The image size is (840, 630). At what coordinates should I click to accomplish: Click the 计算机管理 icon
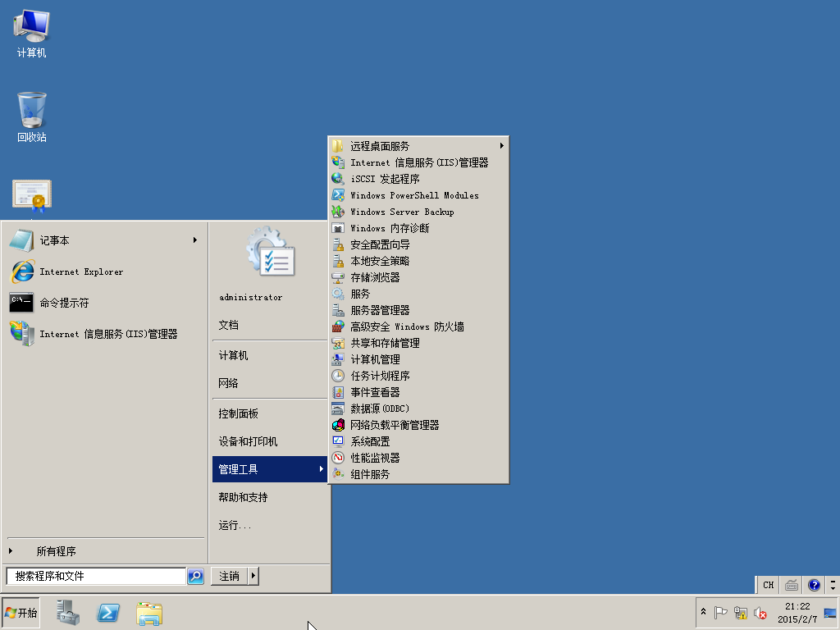[337, 359]
